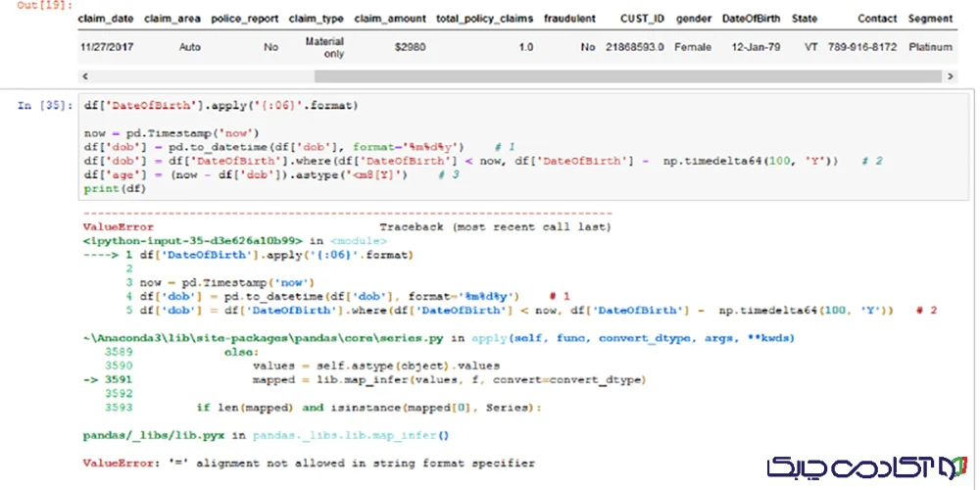980x490 pixels.
Task: Click the CUST_ID column header
Action: point(642,19)
